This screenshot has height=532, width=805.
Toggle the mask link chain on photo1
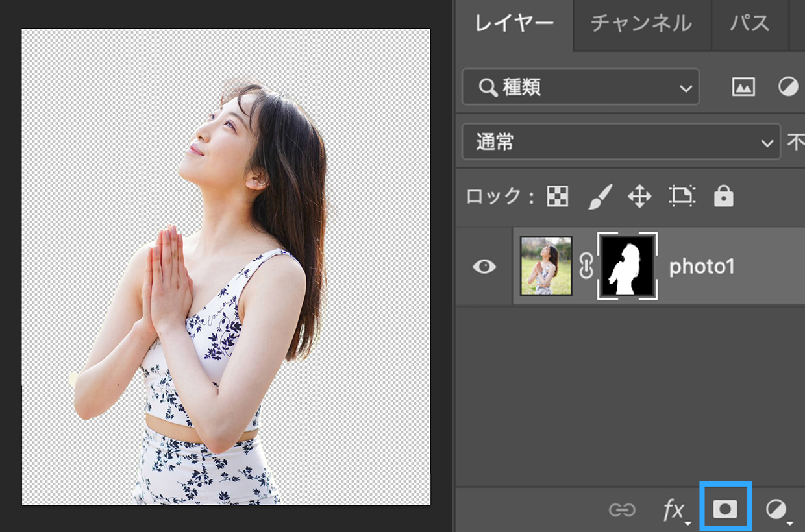point(586,266)
